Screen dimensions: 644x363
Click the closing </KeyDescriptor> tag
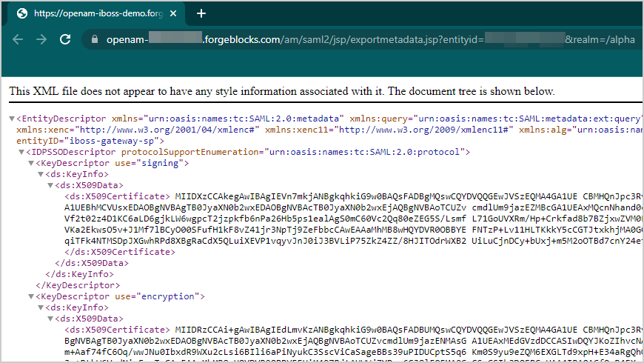[78, 285]
